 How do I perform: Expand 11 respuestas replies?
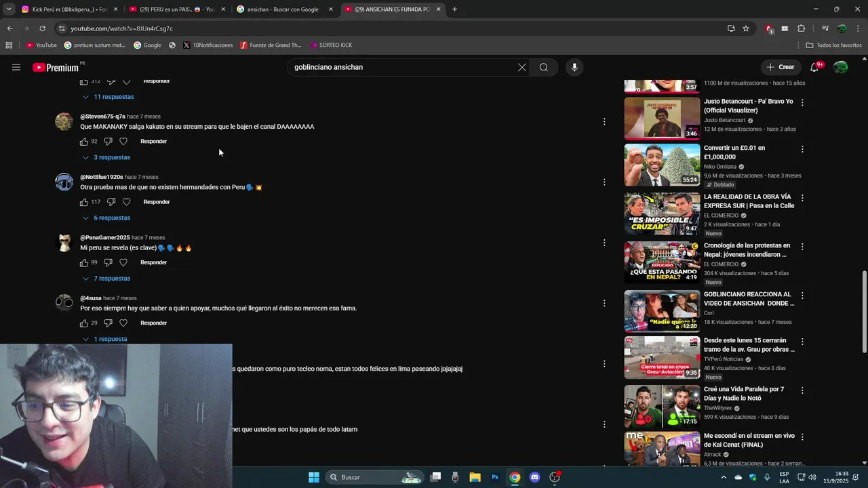coord(108,97)
